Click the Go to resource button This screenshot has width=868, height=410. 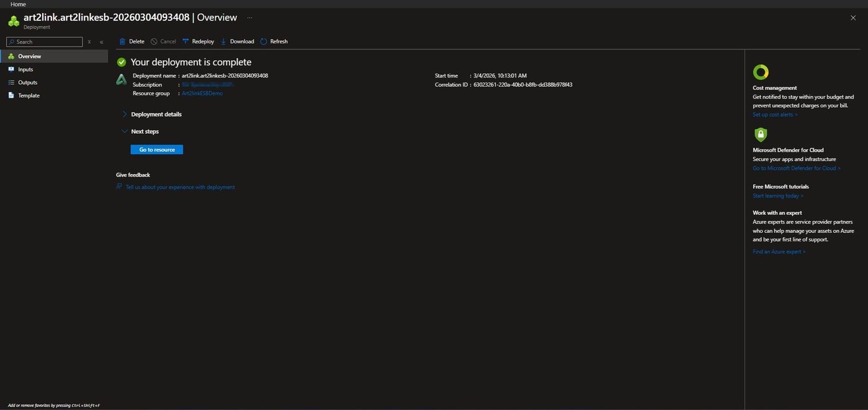(x=156, y=150)
